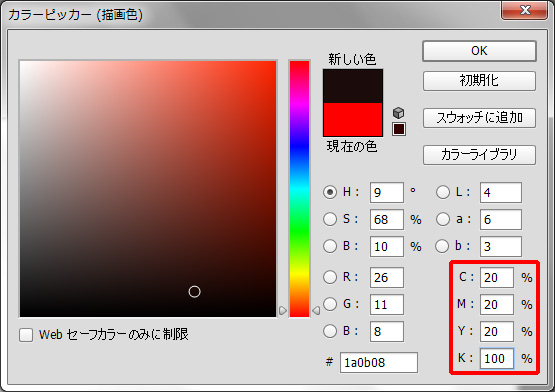Select the R red radio button
This screenshot has height=392, width=555.
[330, 277]
